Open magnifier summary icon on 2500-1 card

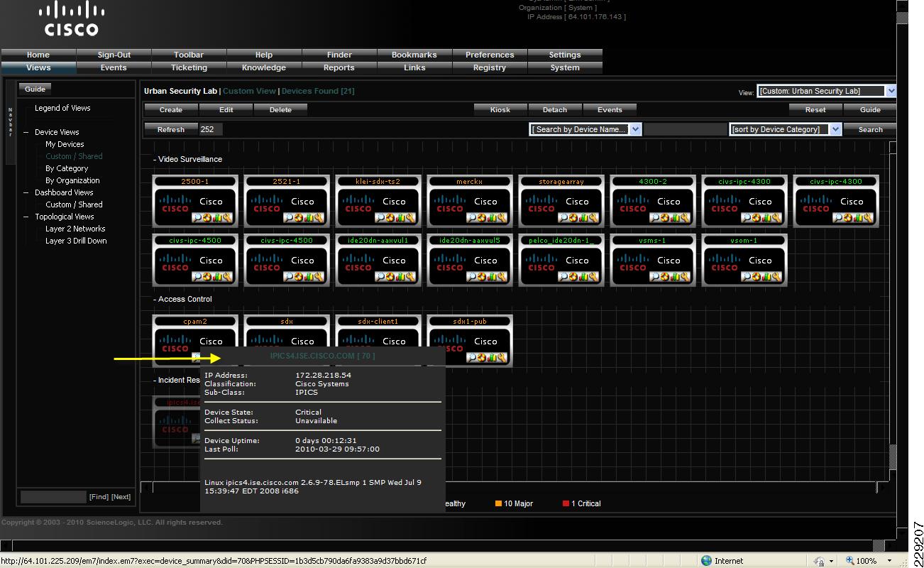[197, 217]
